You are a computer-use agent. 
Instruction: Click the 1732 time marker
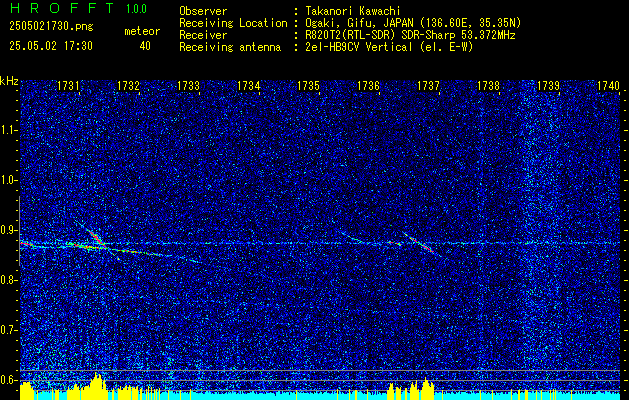click(x=128, y=86)
